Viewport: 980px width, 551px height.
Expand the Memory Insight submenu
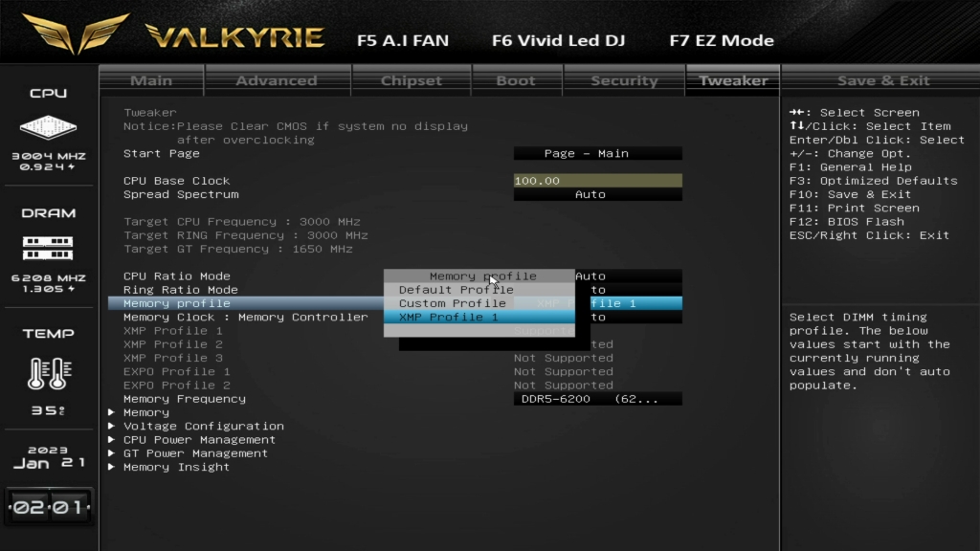pos(176,468)
